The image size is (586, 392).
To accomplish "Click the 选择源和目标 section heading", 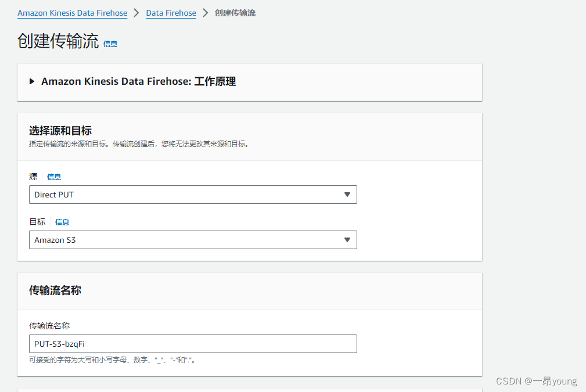I will [x=60, y=131].
